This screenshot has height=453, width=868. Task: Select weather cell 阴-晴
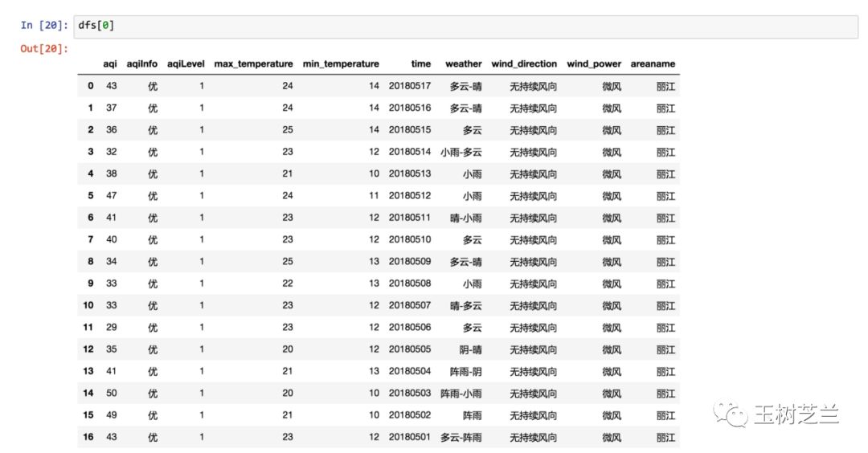pyautogui.click(x=470, y=349)
